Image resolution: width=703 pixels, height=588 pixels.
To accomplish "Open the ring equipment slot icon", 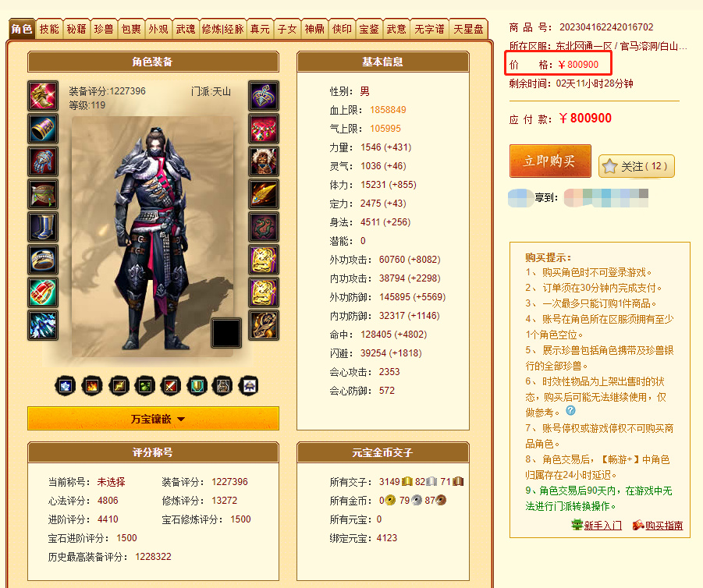I will pyautogui.click(x=43, y=260).
